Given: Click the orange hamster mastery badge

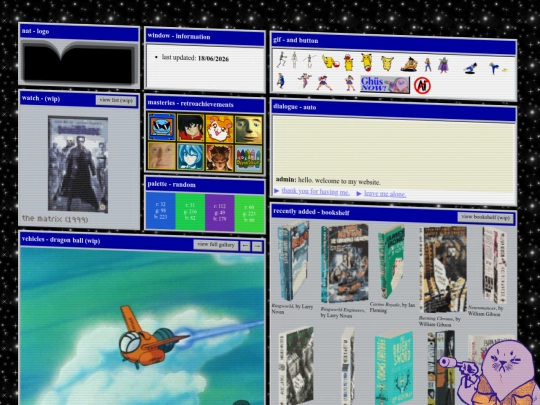Looking at the screenshot, I should (219, 128).
